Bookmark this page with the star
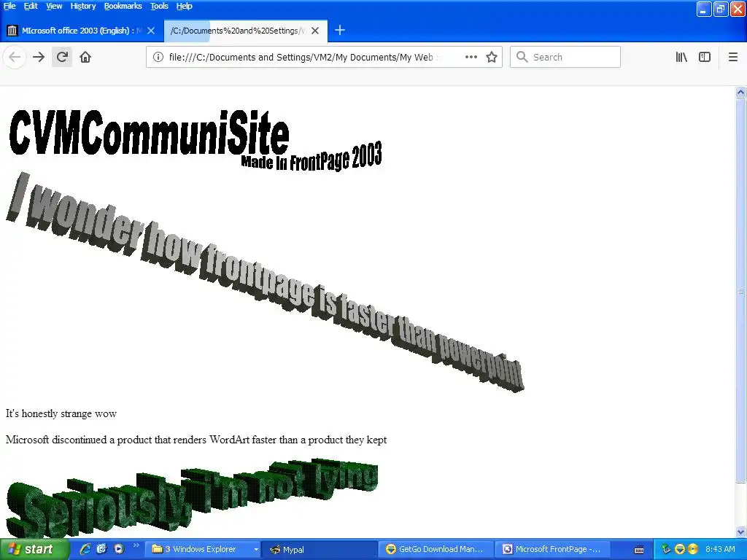Image resolution: width=747 pixels, height=560 pixels. click(492, 57)
